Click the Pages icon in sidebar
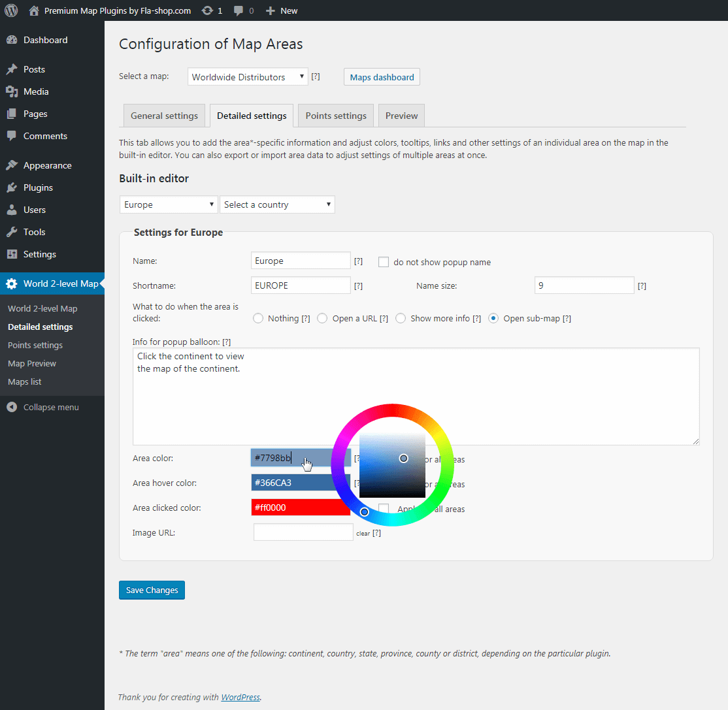Viewport: 728px width, 710px height. [12, 114]
